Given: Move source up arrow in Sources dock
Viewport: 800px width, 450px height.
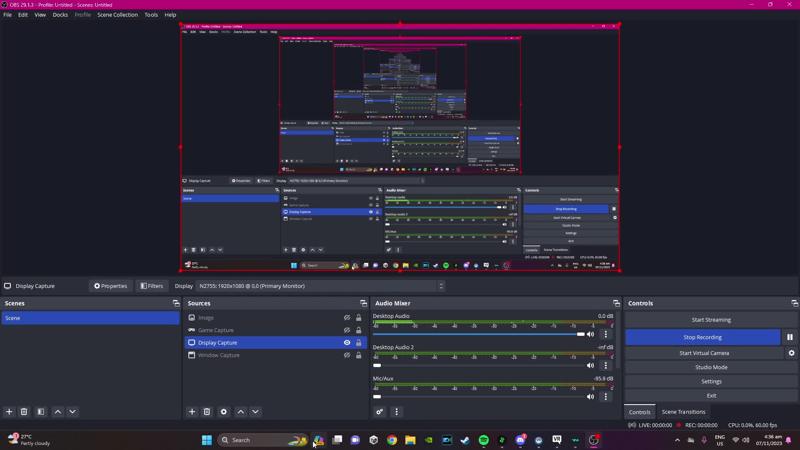Looking at the screenshot, I should pyautogui.click(x=241, y=412).
